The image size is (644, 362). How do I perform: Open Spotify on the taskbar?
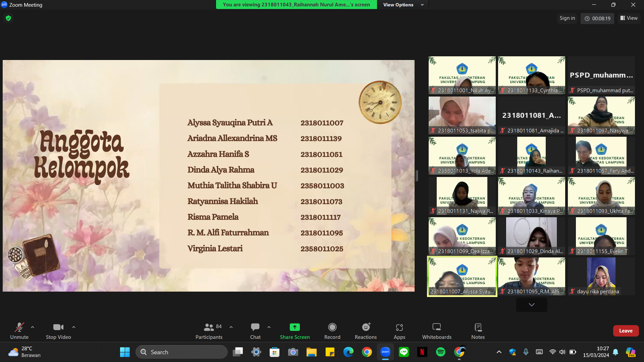point(441,352)
